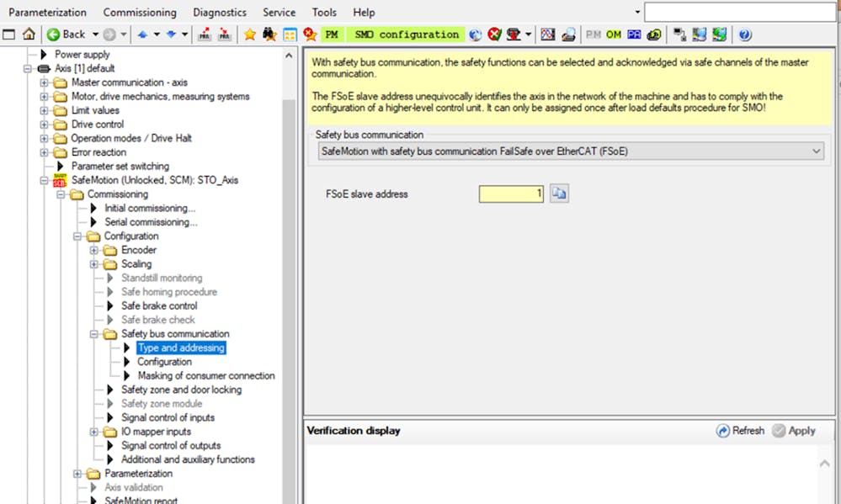Viewport: 841px width, 504px height.
Task: Select Safety zone and door locking
Action: tap(181, 390)
